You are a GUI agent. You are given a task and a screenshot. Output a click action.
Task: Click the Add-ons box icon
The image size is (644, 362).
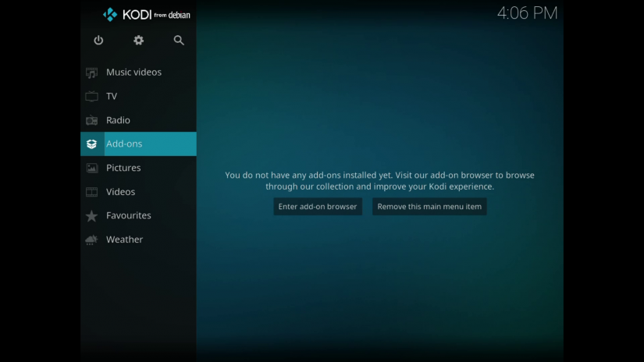coord(91,144)
